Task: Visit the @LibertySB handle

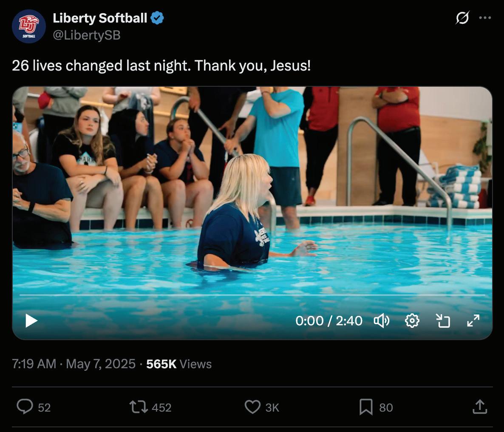Action: 86,35
